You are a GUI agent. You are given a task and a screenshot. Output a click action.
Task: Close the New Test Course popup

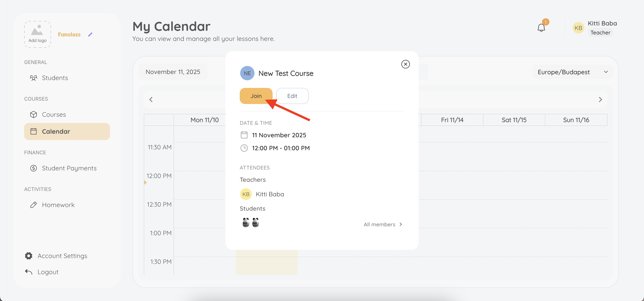point(405,64)
